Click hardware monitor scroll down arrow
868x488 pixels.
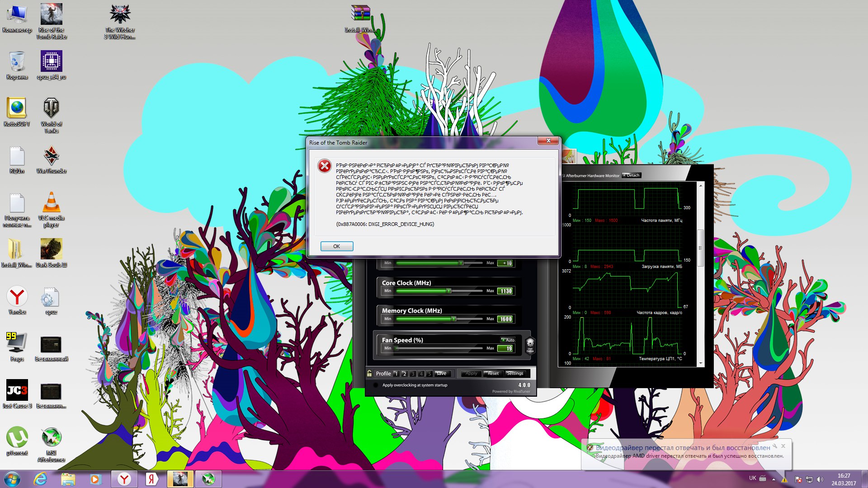[701, 363]
